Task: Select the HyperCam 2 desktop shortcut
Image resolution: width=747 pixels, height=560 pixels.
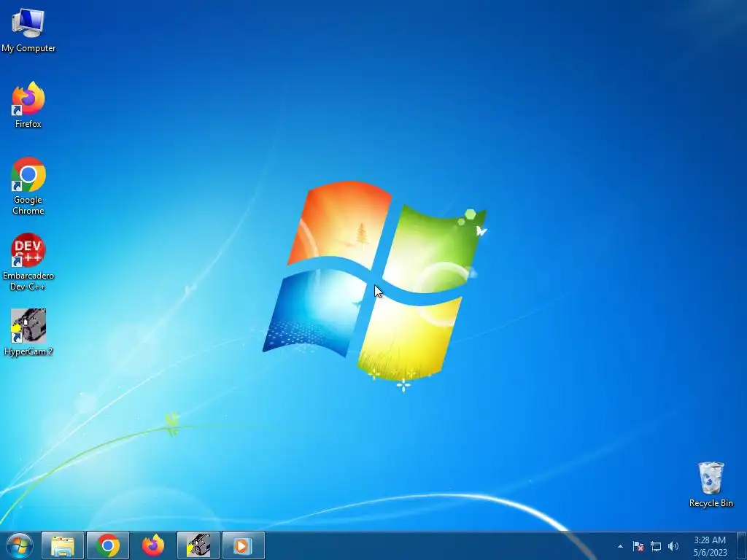Action: tap(28, 332)
